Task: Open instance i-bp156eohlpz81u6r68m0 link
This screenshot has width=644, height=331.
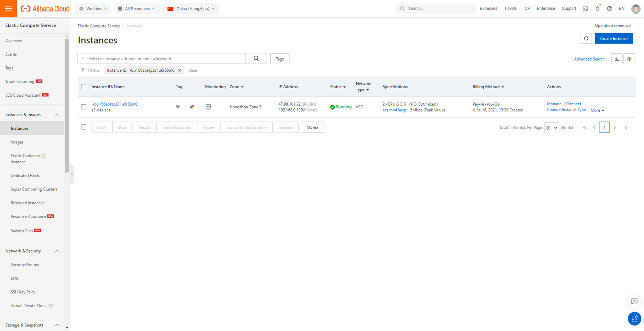Action: [114, 104]
